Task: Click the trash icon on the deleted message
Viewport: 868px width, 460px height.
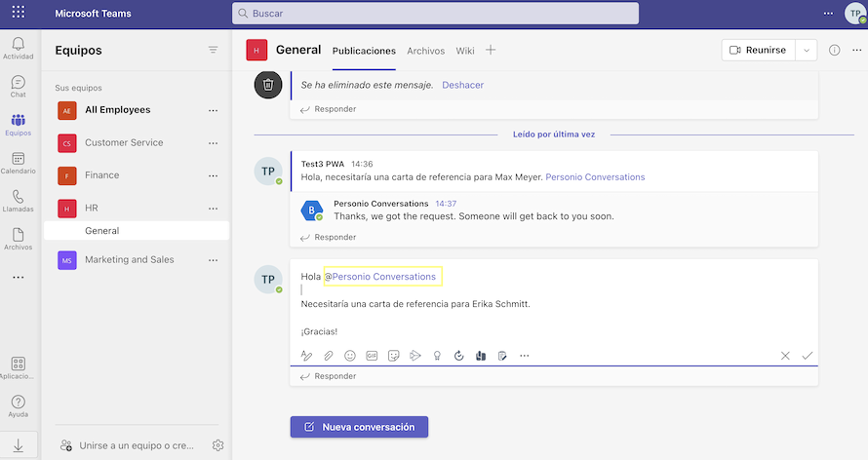Action: (268, 85)
